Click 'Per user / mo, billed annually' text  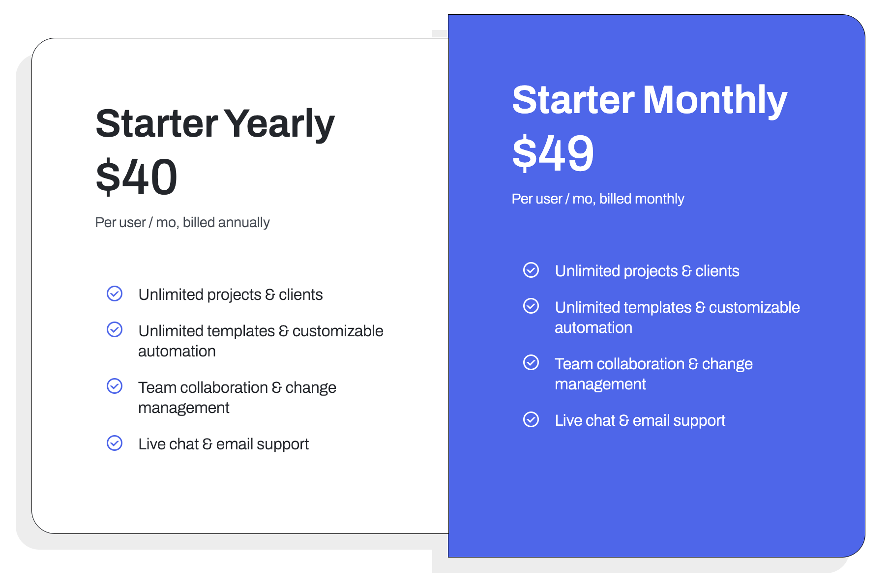coord(182,223)
